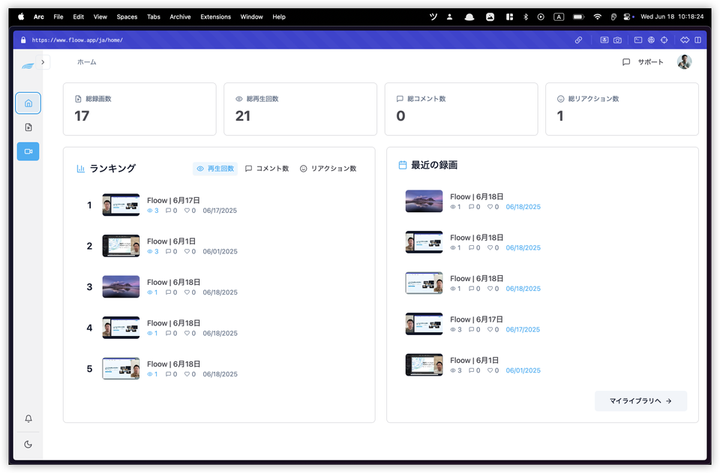Click the clock Wed Jun 18 10:18:24
Viewport: 720px width, 473px height.
tap(672, 17)
